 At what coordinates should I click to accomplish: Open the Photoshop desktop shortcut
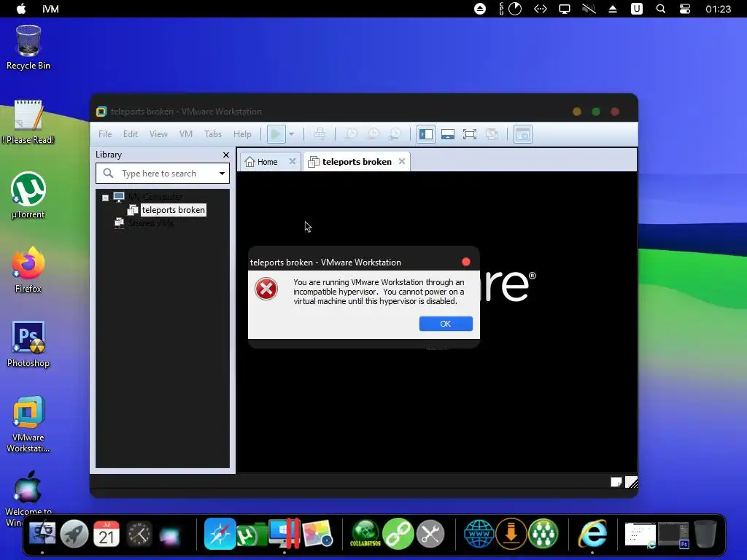coord(28,344)
